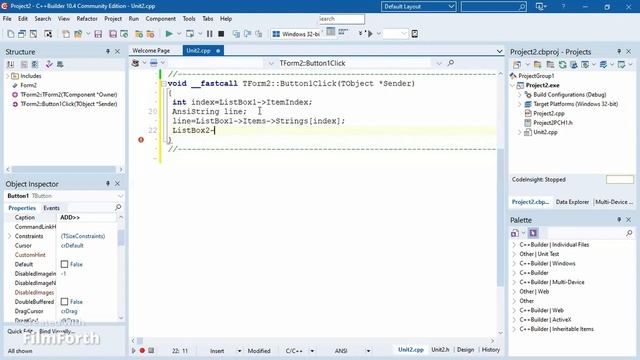Click the Pause debug icon
This screenshot has width=640, height=360.
(x=209, y=34)
